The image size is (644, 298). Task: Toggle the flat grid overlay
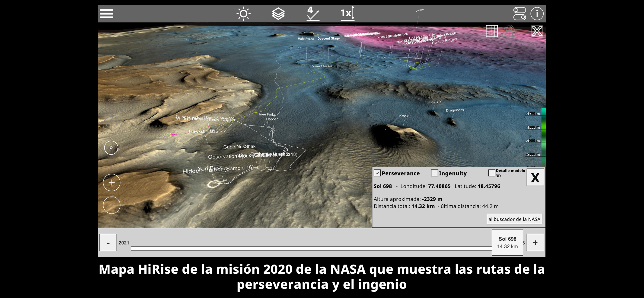click(x=492, y=31)
